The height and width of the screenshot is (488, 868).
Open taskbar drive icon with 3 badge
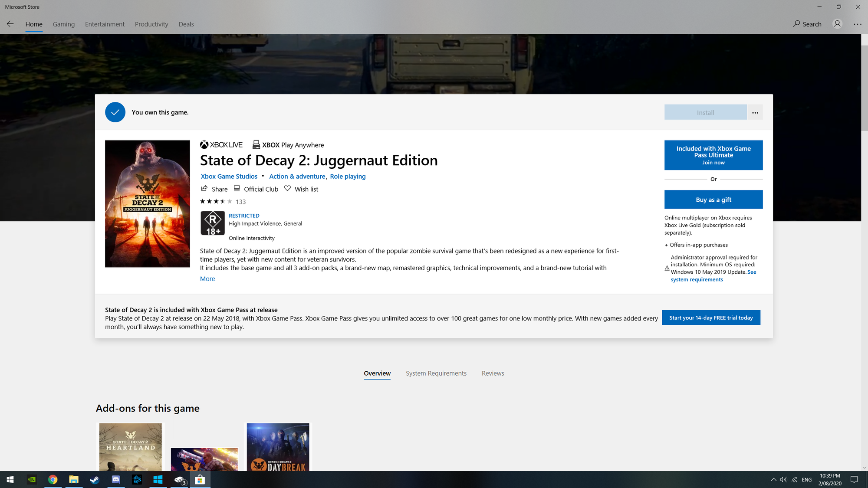coord(179,479)
